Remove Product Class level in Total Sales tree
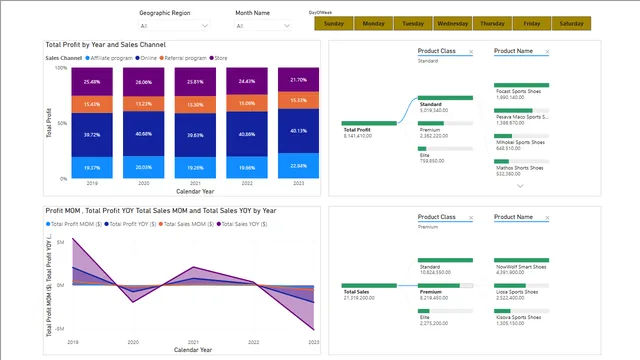 [471, 218]
